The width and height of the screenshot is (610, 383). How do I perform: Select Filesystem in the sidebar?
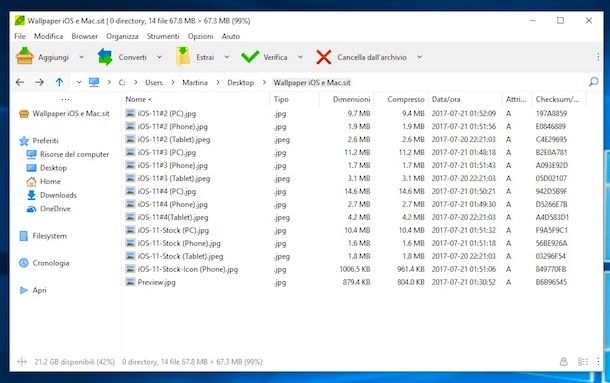(49, 236)
